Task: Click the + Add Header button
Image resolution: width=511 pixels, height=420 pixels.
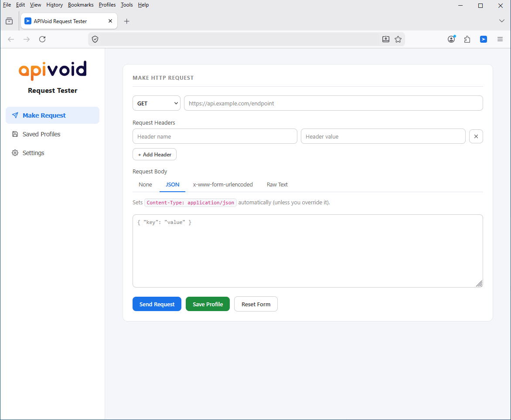Action: click(x=154, y=154)
